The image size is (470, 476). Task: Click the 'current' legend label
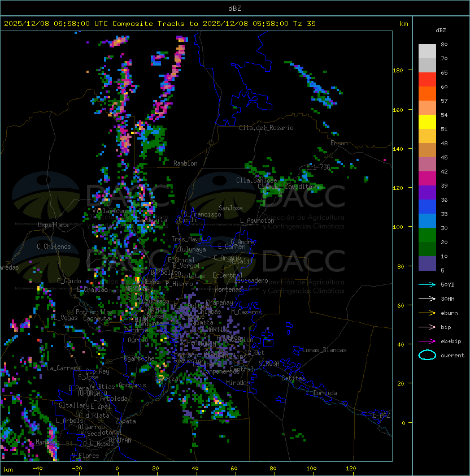click(452, 356)
